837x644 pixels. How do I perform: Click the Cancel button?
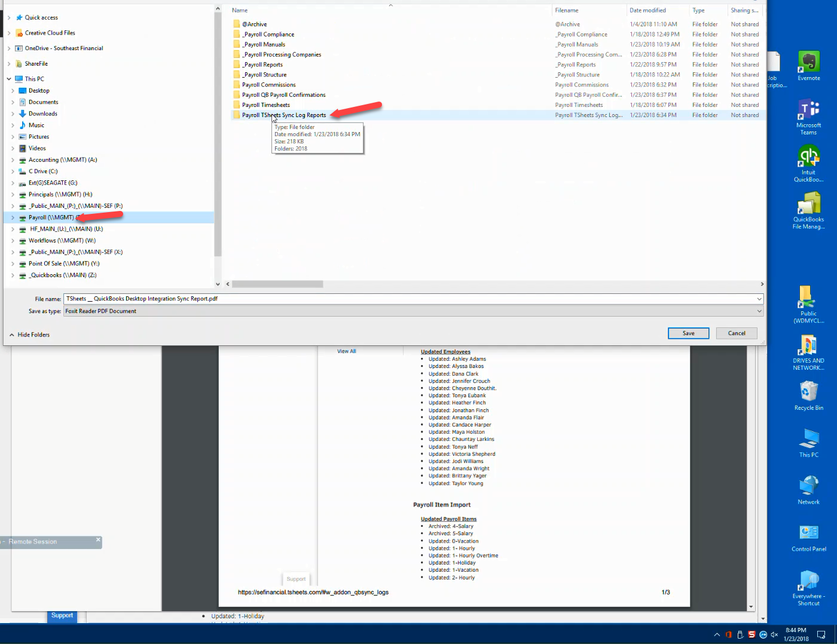click(736, 333)
